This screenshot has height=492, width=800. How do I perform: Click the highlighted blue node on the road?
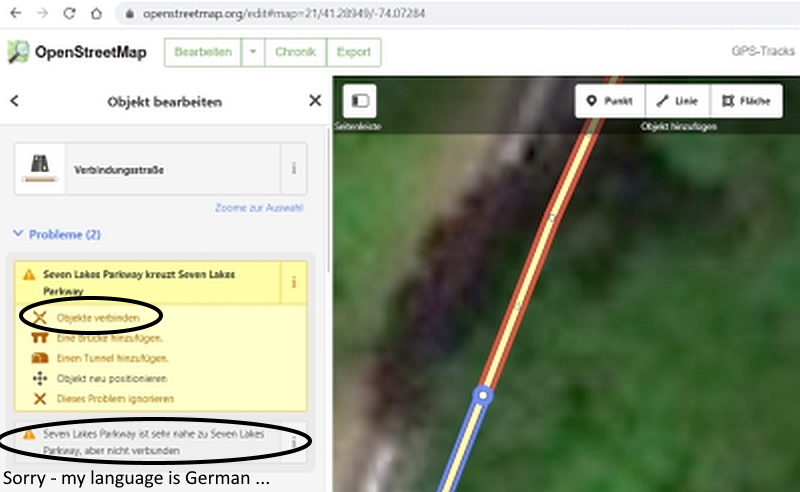click(x=483, y=395)
